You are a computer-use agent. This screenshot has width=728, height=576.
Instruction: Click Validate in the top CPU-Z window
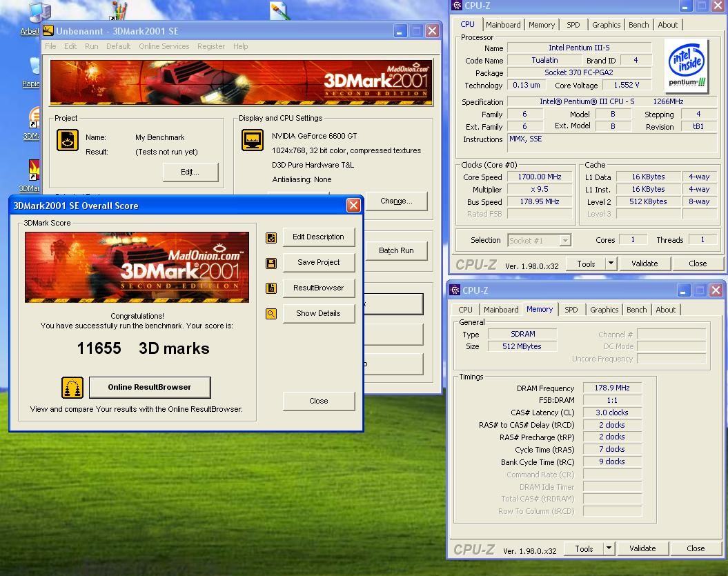645,264
